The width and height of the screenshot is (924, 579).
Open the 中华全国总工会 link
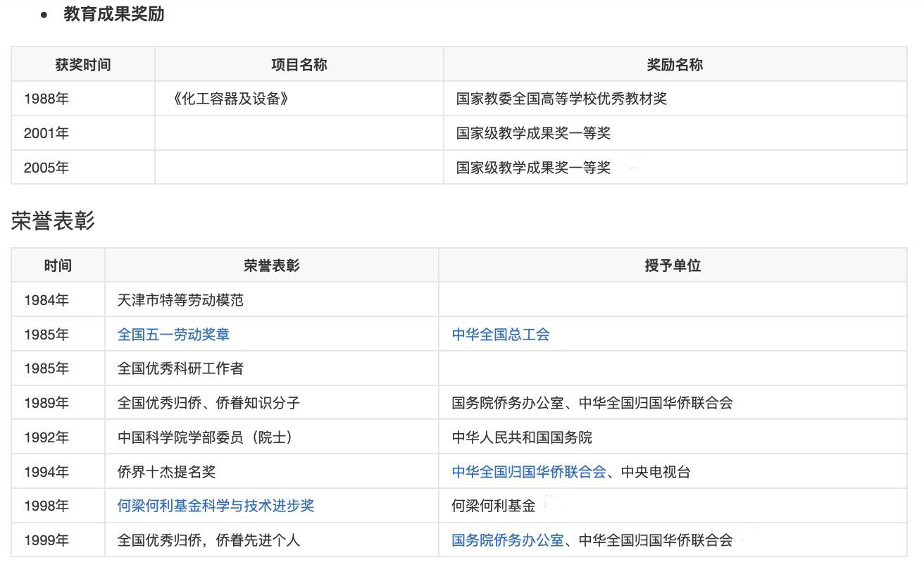(501, 335)
